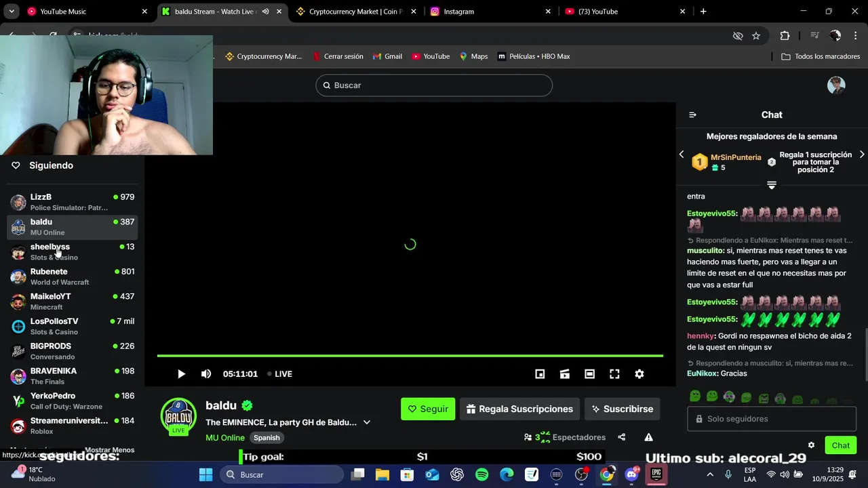Click the Seguir follow button

pyautogui.click(x=428, y=409)
